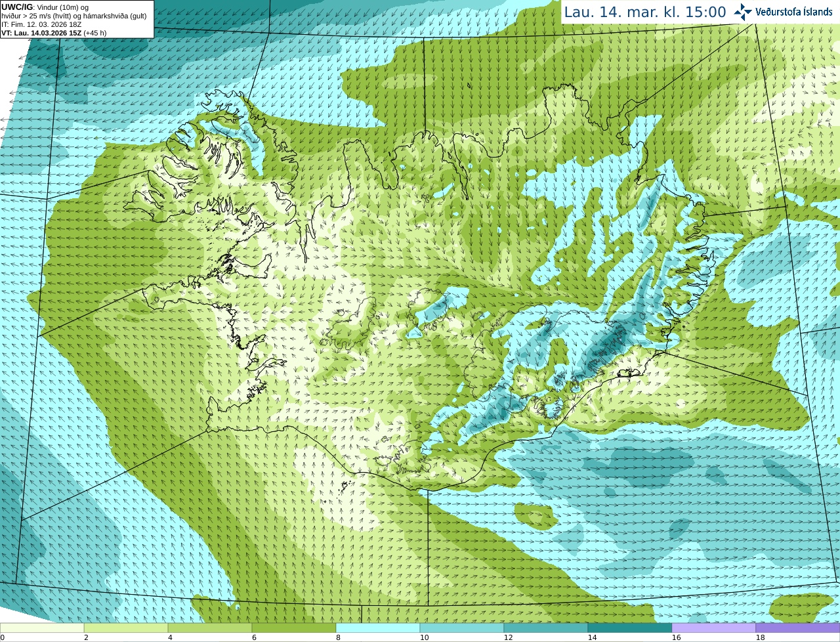The image size is (840, 642).
Task: Select the light purple 16–18 m/s swatch
Action: click(x=714, y=628)
